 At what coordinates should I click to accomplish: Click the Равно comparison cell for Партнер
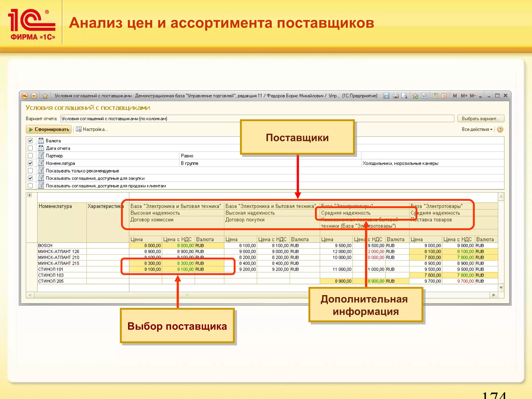(x=270, y=156)
